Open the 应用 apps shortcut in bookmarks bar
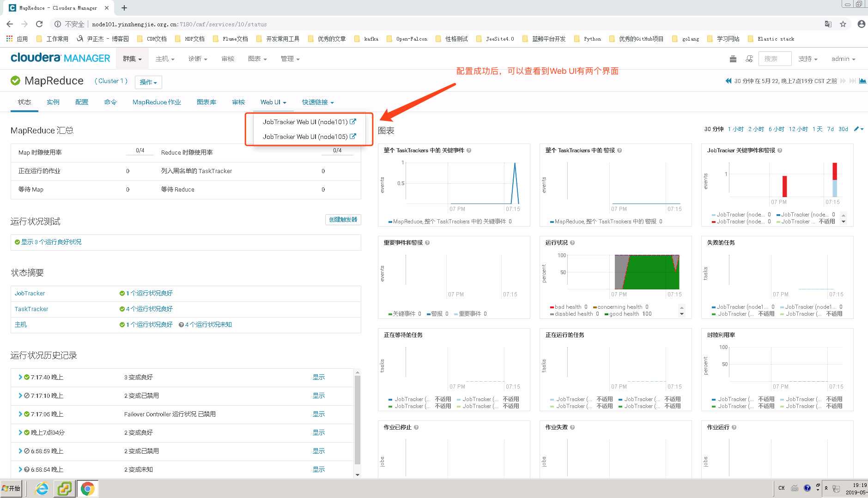 coord(17,39)
